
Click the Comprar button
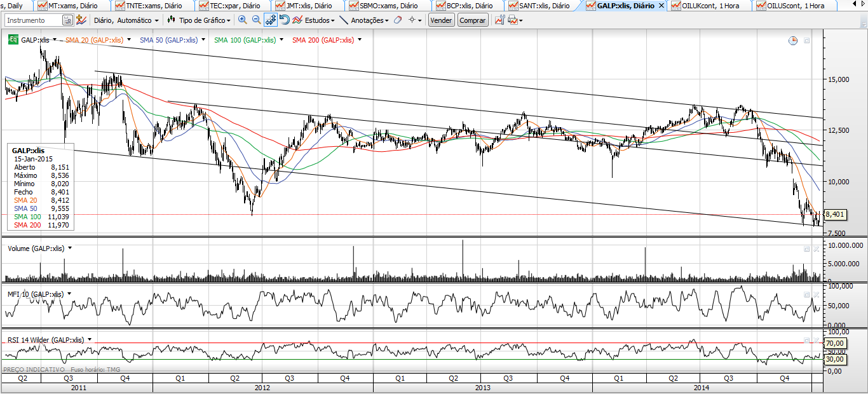coord(472,20)
